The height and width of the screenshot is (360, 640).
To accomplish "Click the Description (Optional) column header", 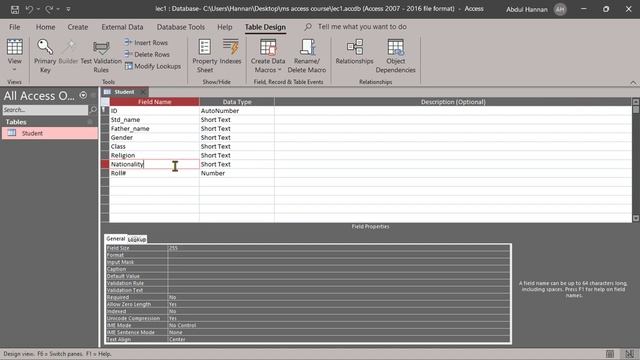I will [453, 102].
